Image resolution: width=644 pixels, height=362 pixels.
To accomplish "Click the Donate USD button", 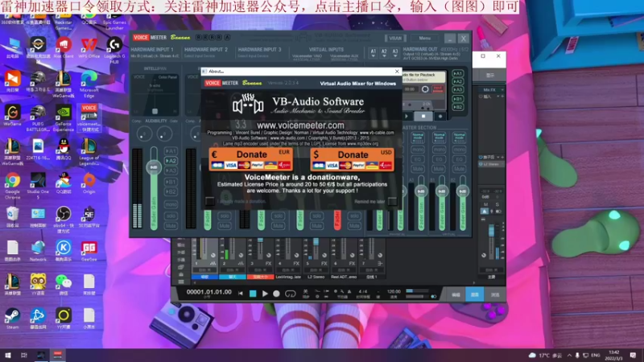I will click(x=352, y=159).
